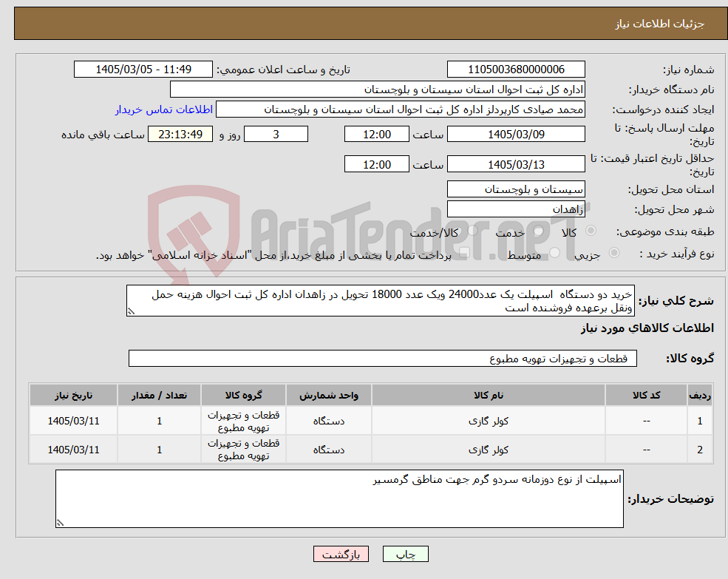Image resolution: width=728 pixels, height=579 pixels.
Task: Click the جزئیات اطلاعات نیاز page title
Action: (x=660, y=24)
